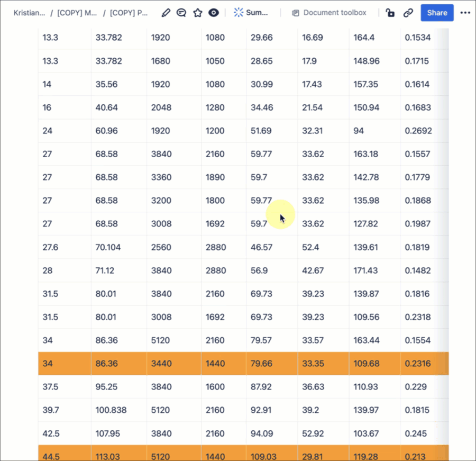This screenshot has width=476, height=461.
Task: Open the [COPY] P breadcrumb page
Action: pyautogui.click(x=129, y=13)
